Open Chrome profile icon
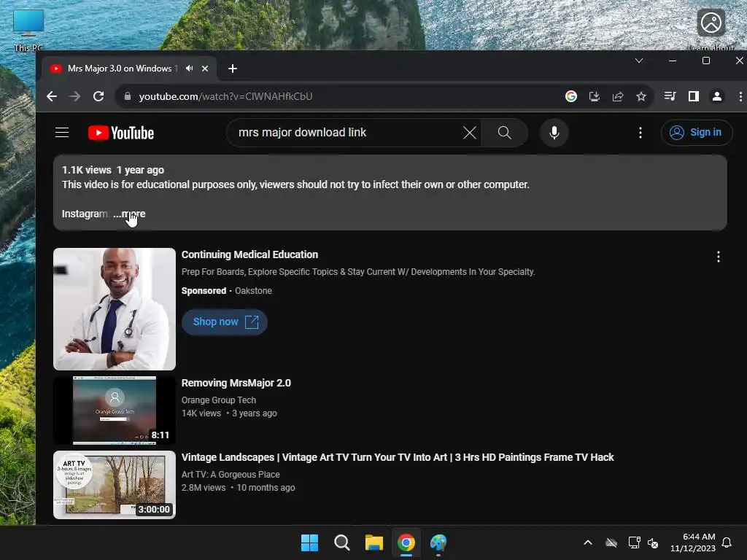This screenshot has height=560, width=747. coord(716,97)
